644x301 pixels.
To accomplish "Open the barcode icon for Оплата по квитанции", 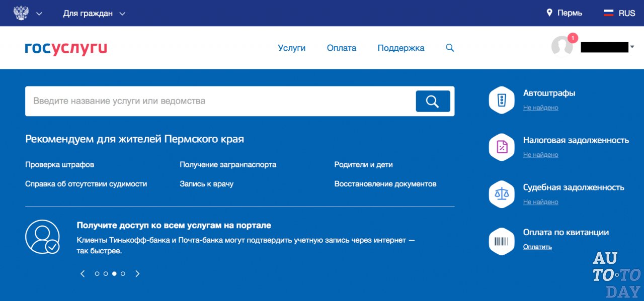I will [501, 241].
